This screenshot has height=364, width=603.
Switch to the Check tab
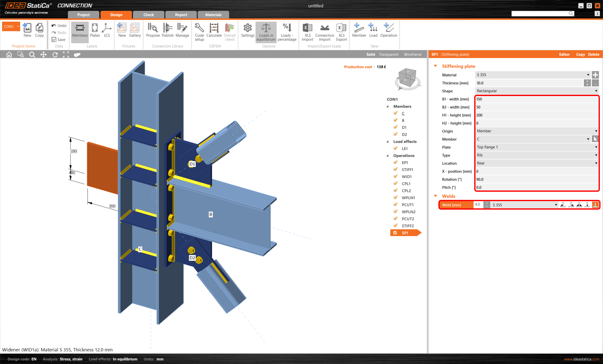tap(149, 15)
